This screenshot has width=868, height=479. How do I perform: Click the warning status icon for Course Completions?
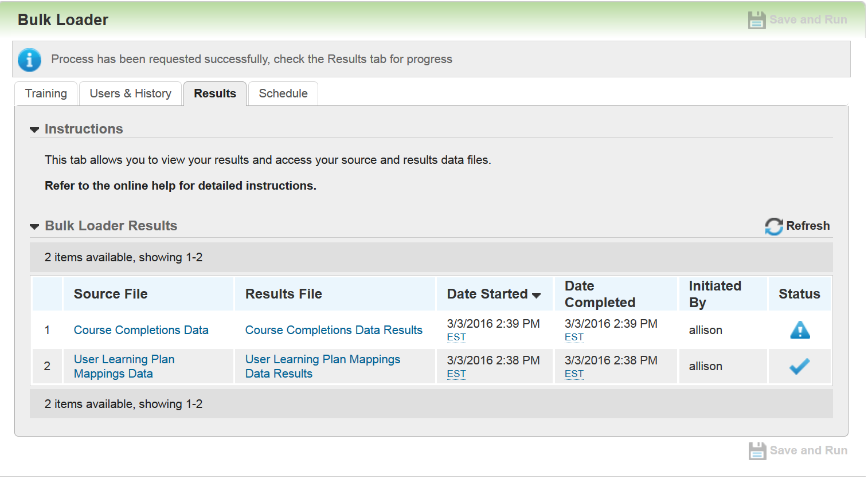800,329
